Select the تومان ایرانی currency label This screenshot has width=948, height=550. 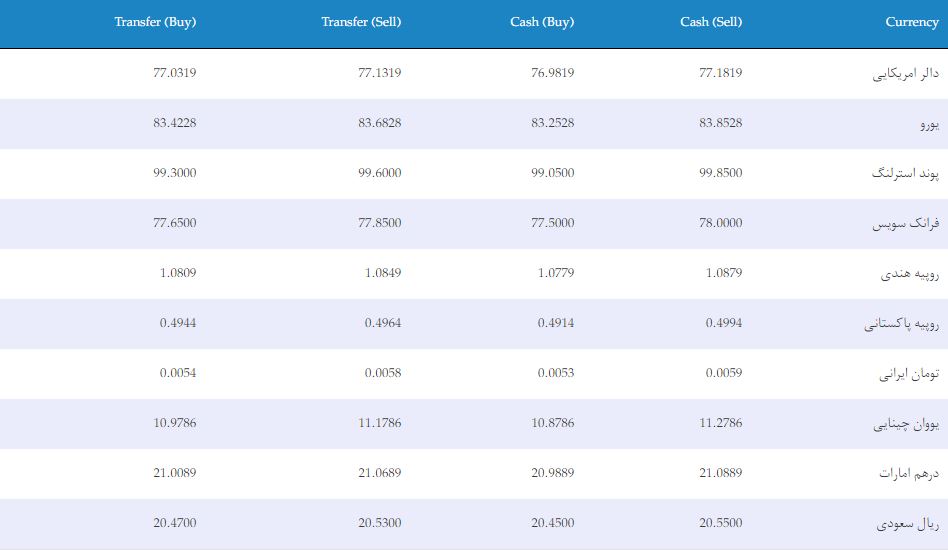tap(909, 374)
